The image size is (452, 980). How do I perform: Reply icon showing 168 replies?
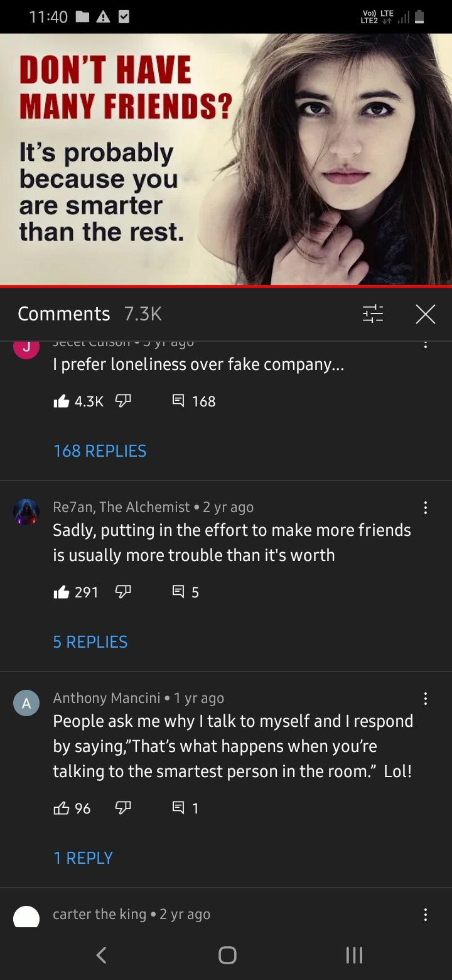click(178, 401)
